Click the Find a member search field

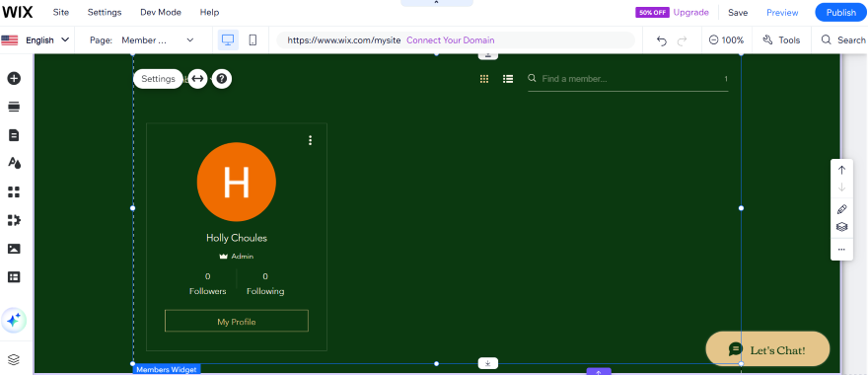(627, 79)
